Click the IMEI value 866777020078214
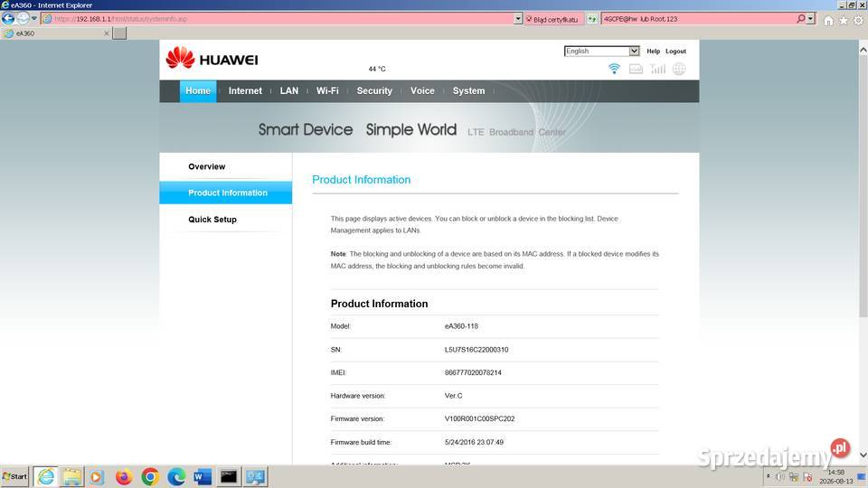 pos(473,373)
